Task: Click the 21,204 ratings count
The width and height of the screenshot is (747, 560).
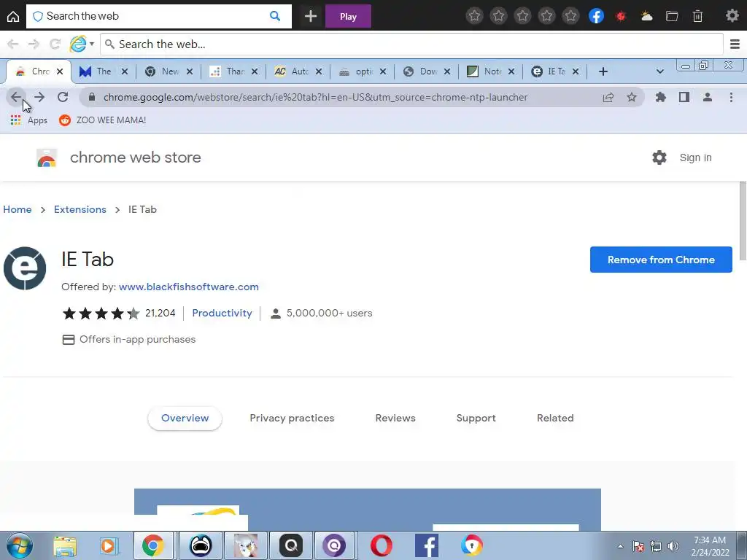Action: 160,313
